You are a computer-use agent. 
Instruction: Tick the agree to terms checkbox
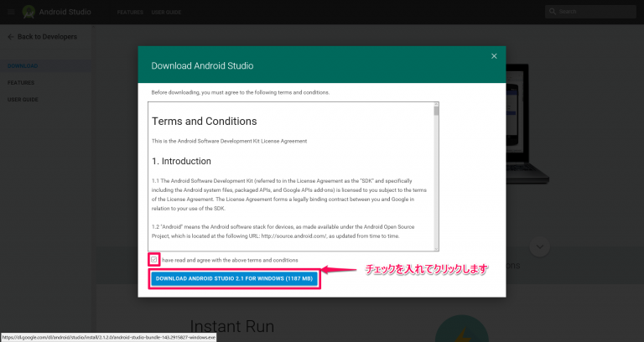point(153,260)
